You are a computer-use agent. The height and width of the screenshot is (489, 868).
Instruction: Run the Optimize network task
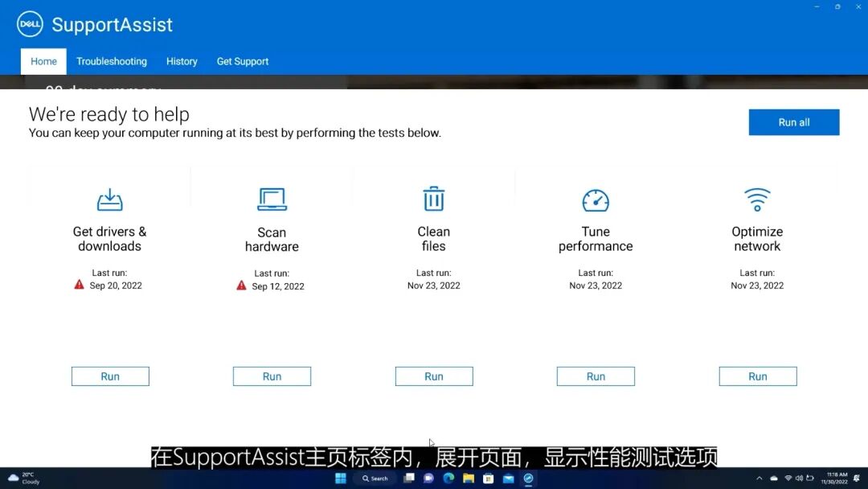758,376
